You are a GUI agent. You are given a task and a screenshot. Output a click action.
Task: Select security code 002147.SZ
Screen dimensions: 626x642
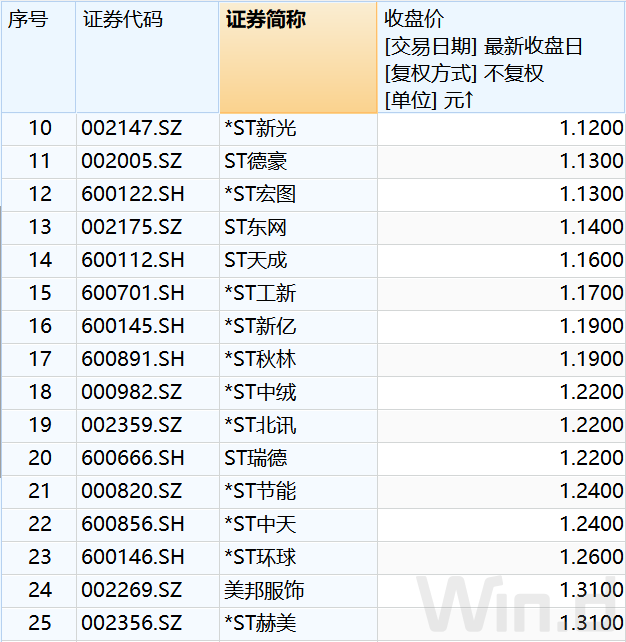(147, 128)
